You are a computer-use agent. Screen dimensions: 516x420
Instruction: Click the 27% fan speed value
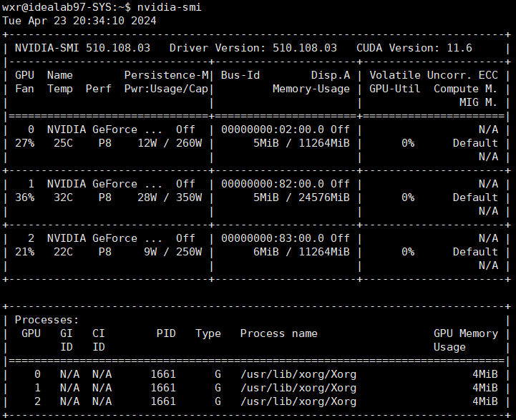point(24,143)
